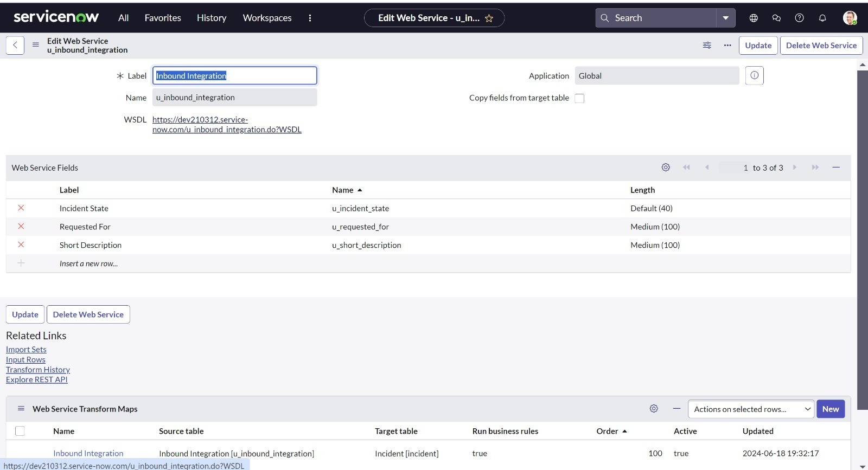
Task: Click the global Search field
Action: 655,18
